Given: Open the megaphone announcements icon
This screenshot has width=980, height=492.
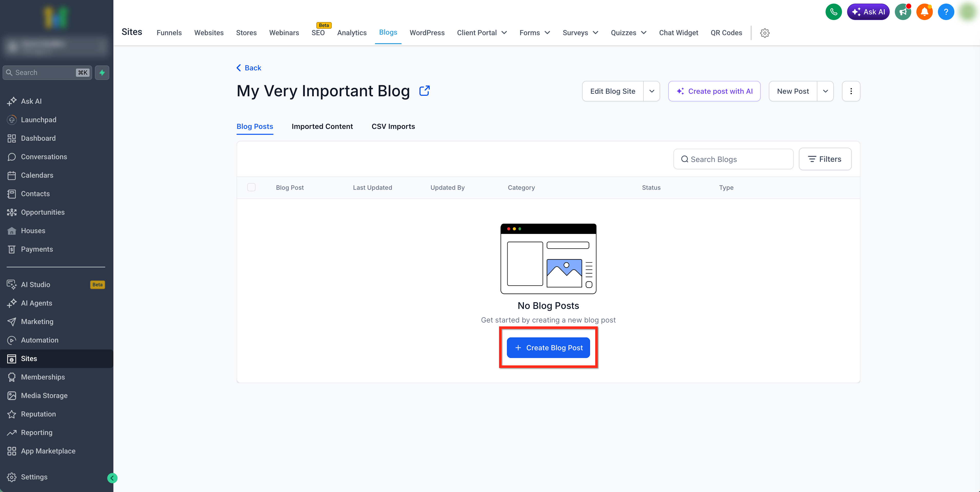Looking at the screenshot, I should 902,12.
